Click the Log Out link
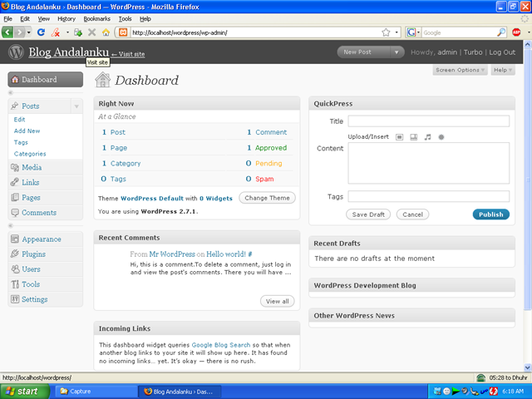The height and width of the screenshot is (399, 532). pos(502,52)
